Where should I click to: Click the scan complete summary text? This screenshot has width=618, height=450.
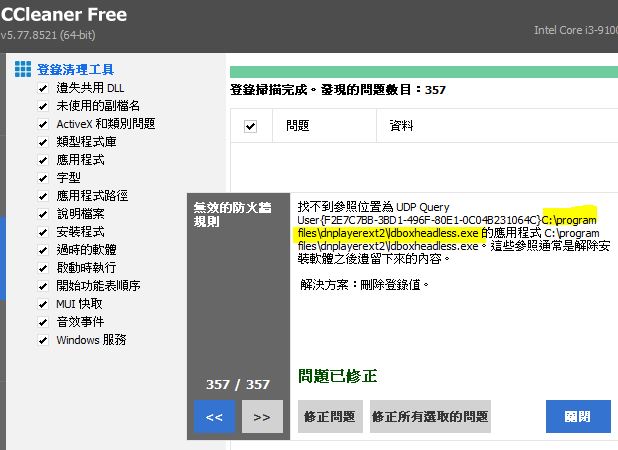pyautogui.click(x=338, y=90)
